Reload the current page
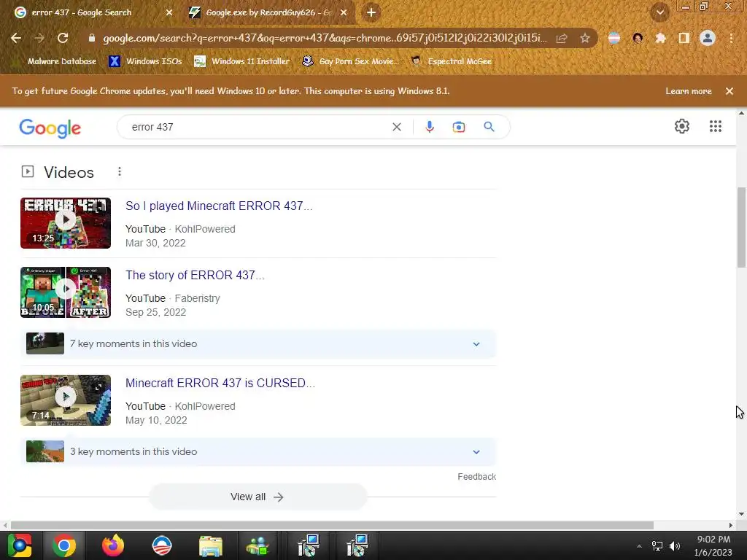This screenshot has width=747, height=560. coord(63,38)
